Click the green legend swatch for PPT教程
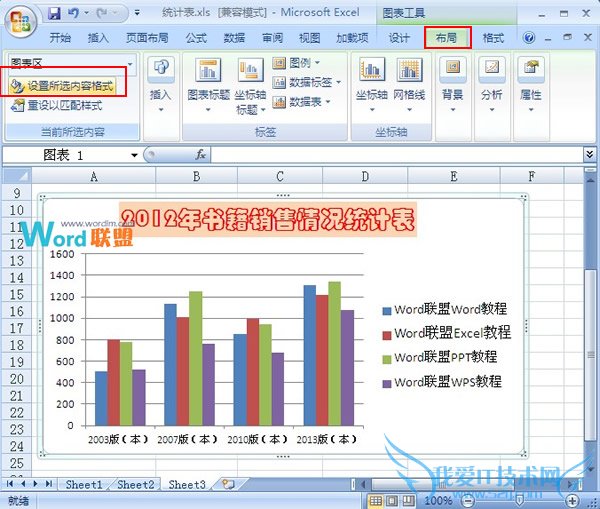 387,359
